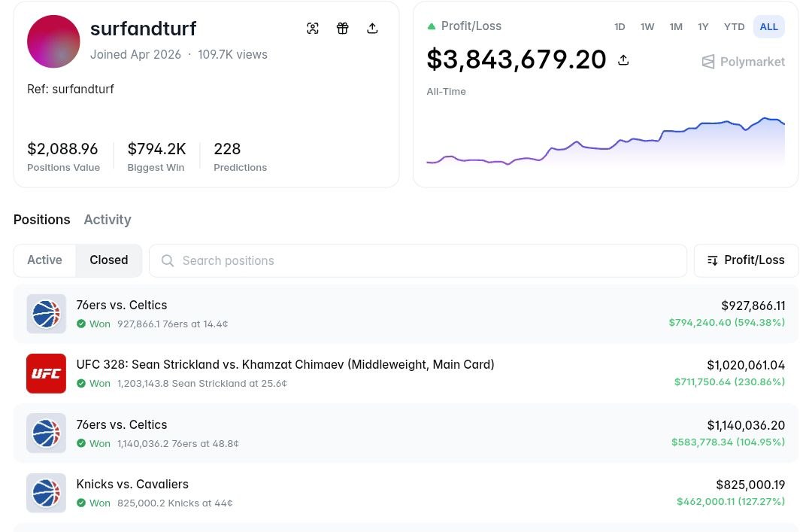This screenshot has width=812, height=532.
Task: Click Won checkmark in 76ers at 48.8¢ row
Action: 80,443
